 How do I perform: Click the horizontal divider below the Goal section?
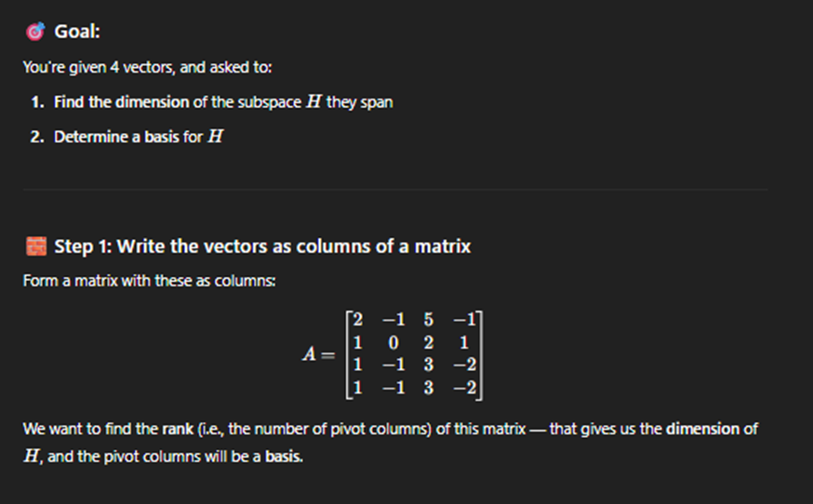coord(395,190)
